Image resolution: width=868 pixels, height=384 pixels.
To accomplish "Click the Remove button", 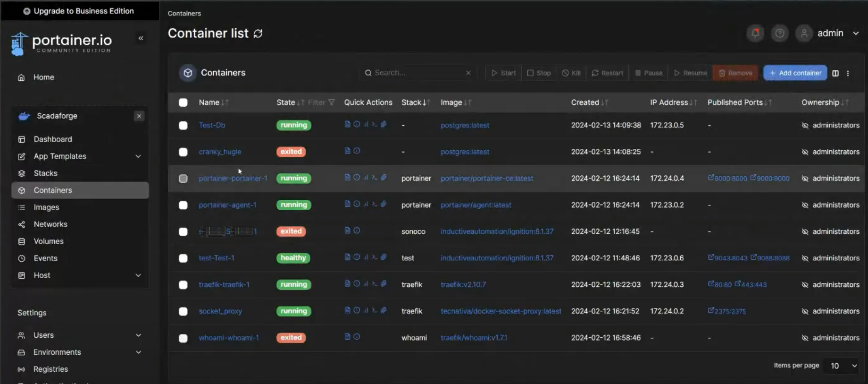I will pos(735,73).
